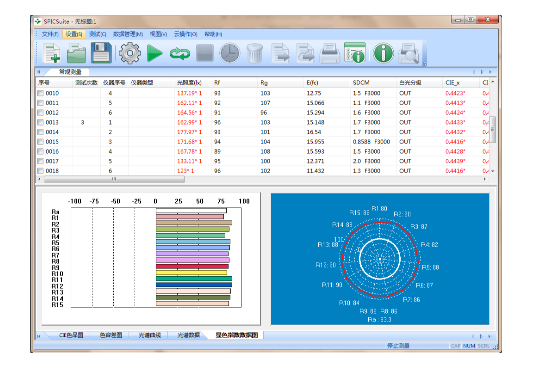Open settings via the gear icon
This screenshot has width=540, height=380.
pyautogui.click(x=130, y=53)
